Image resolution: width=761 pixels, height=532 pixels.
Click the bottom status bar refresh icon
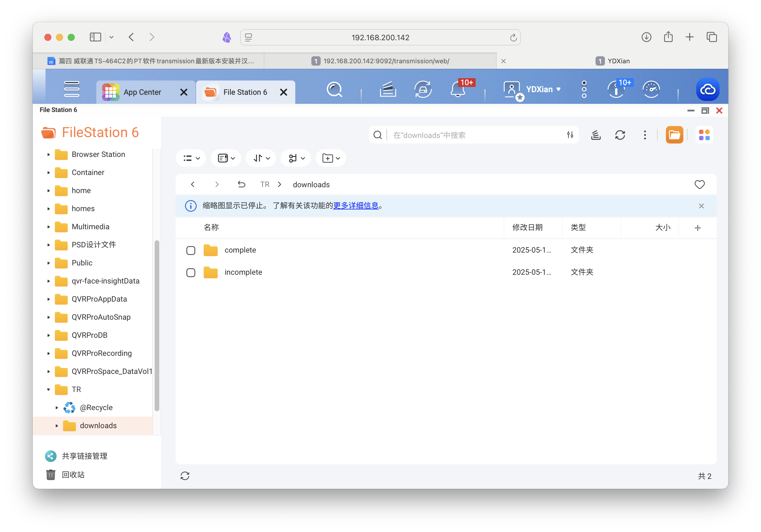[x=185, y=476]
